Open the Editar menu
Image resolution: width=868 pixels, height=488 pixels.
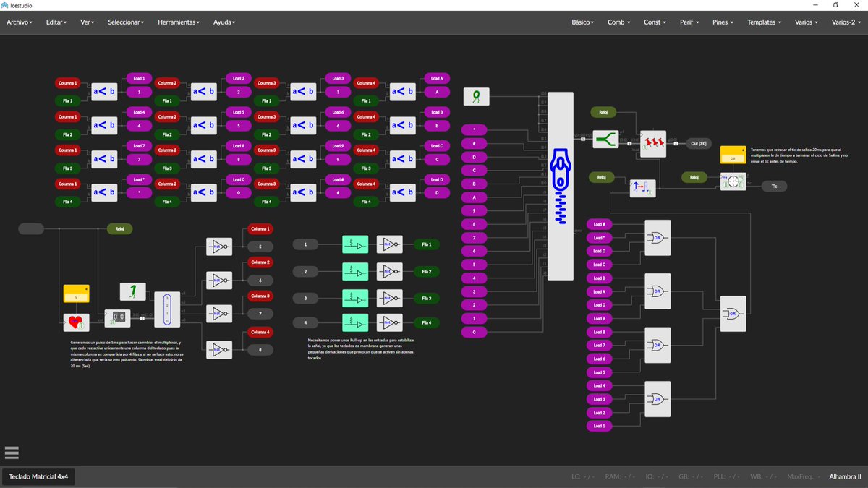point(56,22)
